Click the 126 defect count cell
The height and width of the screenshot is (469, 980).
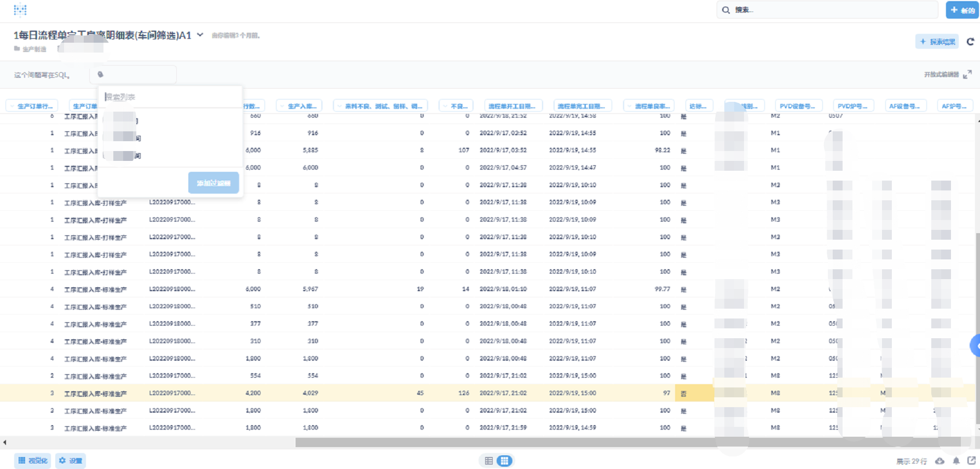click(464, 393)
